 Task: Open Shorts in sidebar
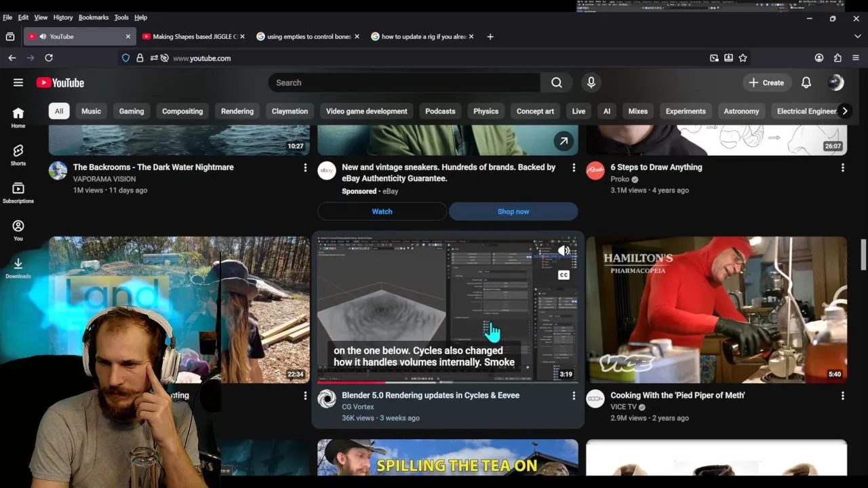(18, 155)
